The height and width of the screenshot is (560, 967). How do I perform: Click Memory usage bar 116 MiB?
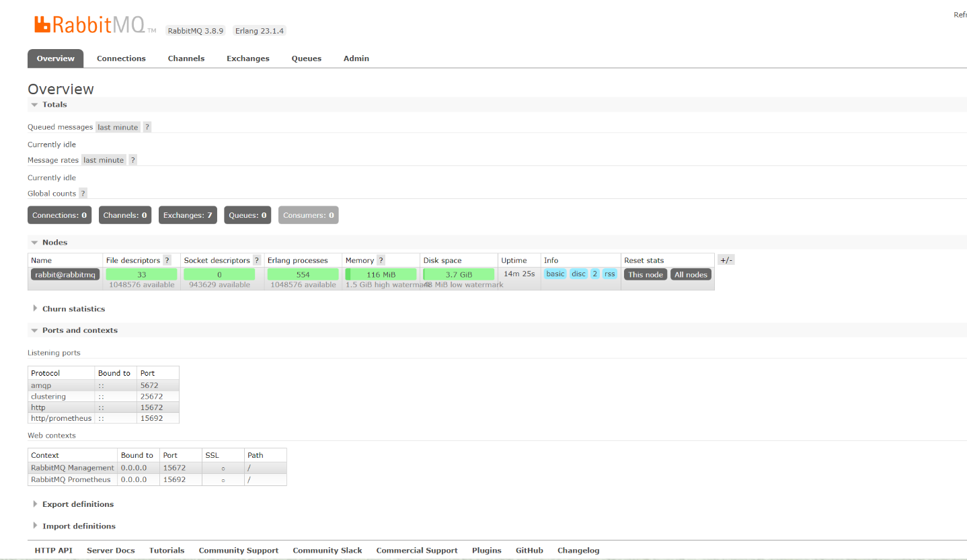pyautogui.click(x=381, y=274)
